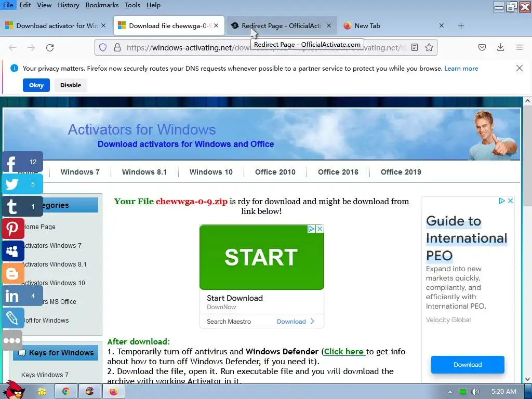Click the page scrollbar up arrow
532x399 pixels.
pos(527,101)
